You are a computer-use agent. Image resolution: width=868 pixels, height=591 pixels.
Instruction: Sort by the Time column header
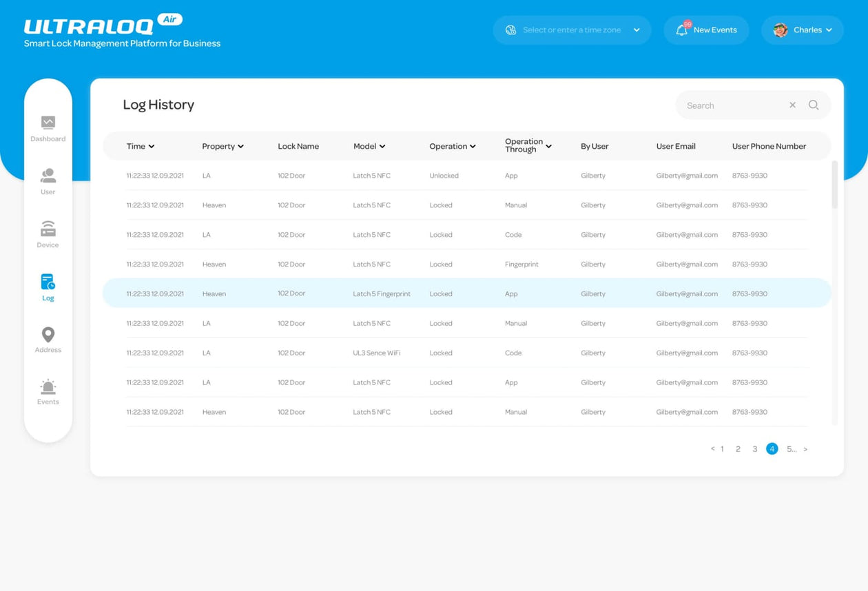click(x=140, y=146)
